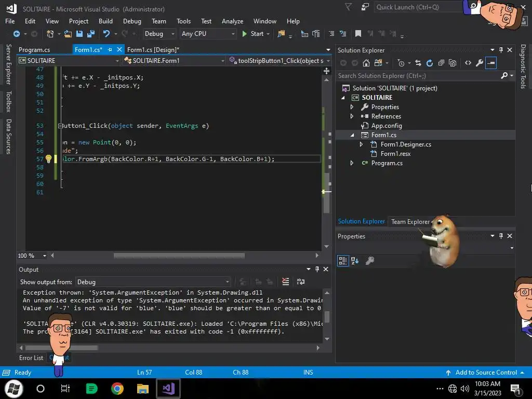This screenshot has width=532, height=399.
Task: Select Form1.resx in the solution tree
Action: [x=395, y=154]
